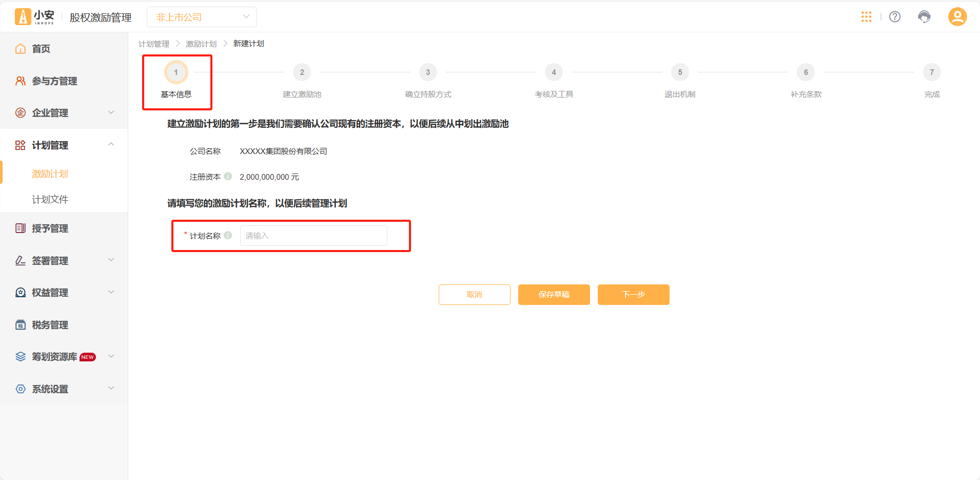Expand the 系统设置 menu chevron

click(x=111, y=389)
